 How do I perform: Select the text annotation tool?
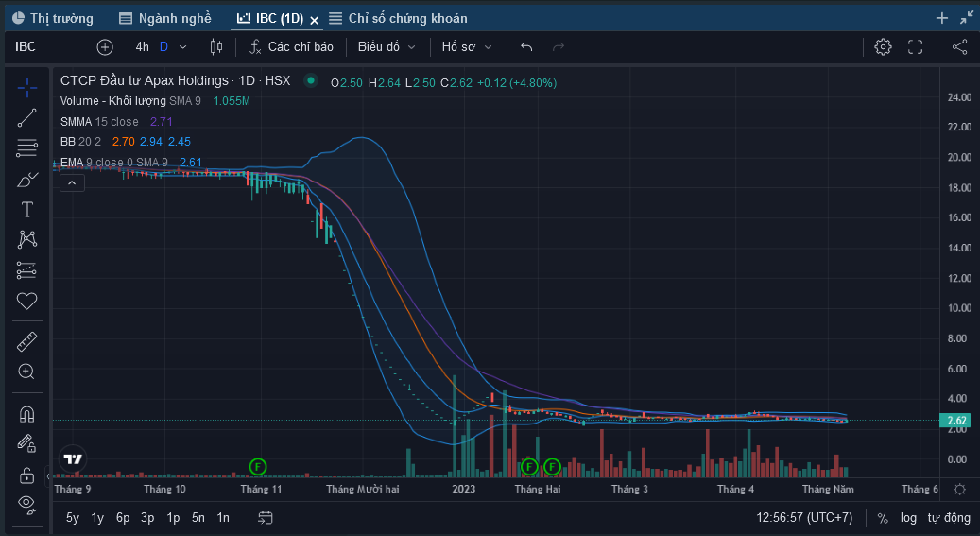pos(26,210)
